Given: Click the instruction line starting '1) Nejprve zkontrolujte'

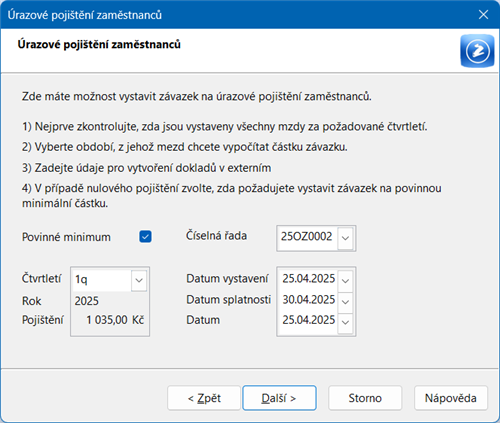Looking at the screenshot, I should click(225, 127).
